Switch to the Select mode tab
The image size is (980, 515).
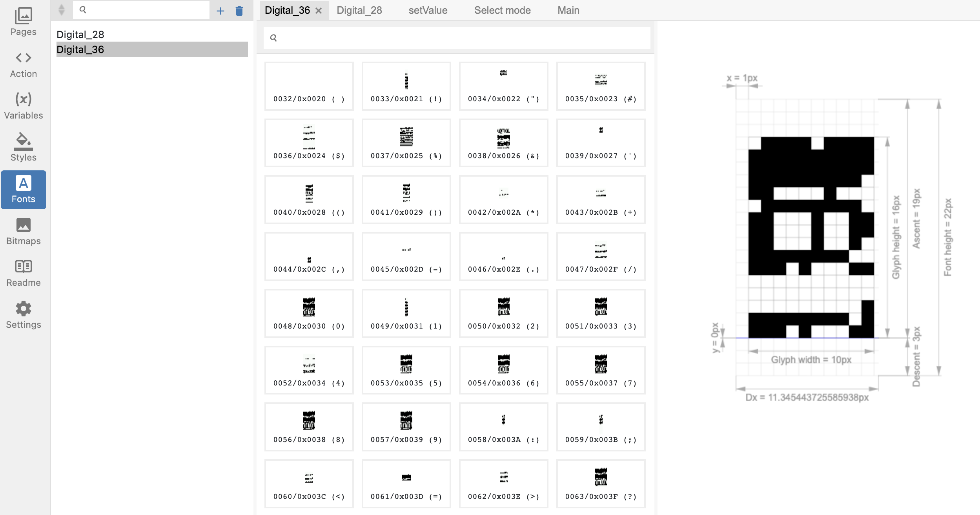pyautogui.click(x=502, y=10)
